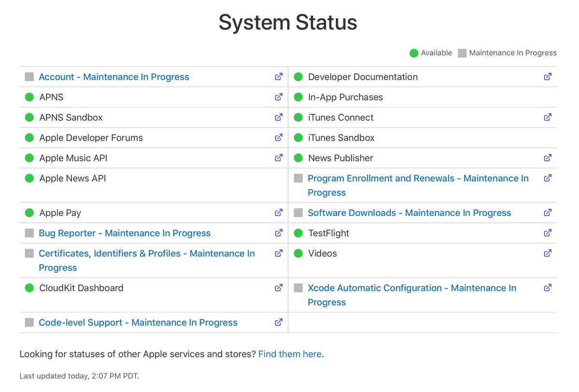This screenshot has width=579, height=392.
Task: Select Apple News API text
Action: 72,178
